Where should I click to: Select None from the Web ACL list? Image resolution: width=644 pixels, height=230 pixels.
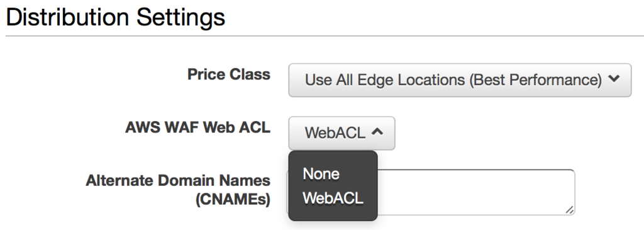click(321, 174)
